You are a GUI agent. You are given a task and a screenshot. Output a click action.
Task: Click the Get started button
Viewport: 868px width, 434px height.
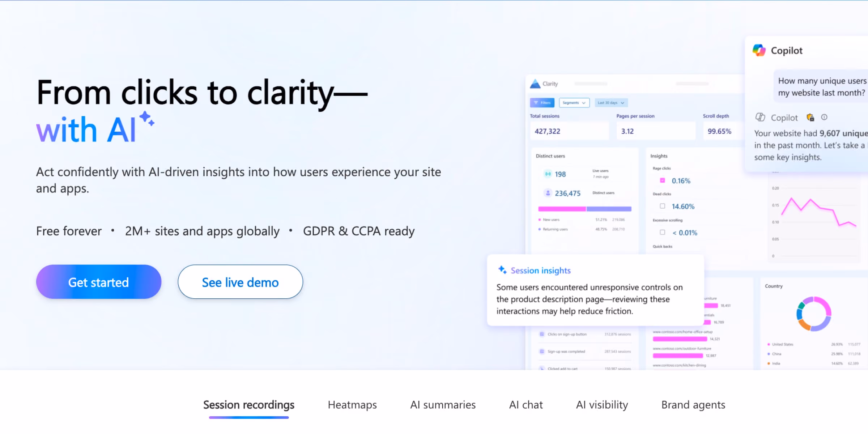(98, 282)
